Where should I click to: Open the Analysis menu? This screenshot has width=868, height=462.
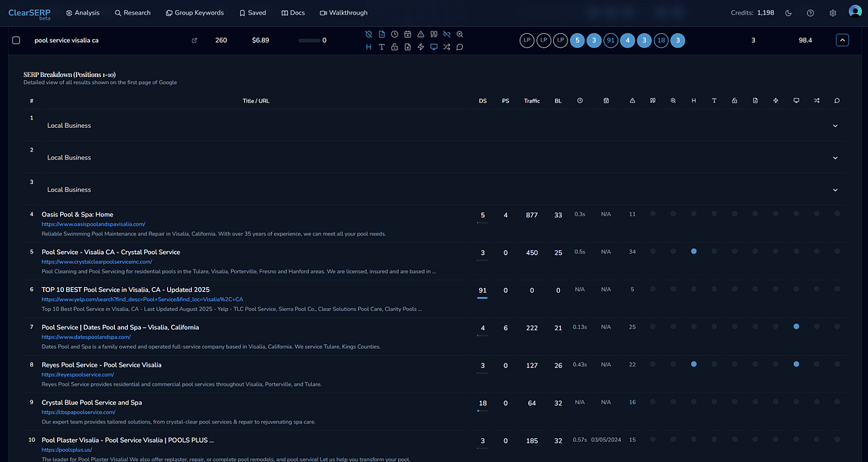coord(82,13)
